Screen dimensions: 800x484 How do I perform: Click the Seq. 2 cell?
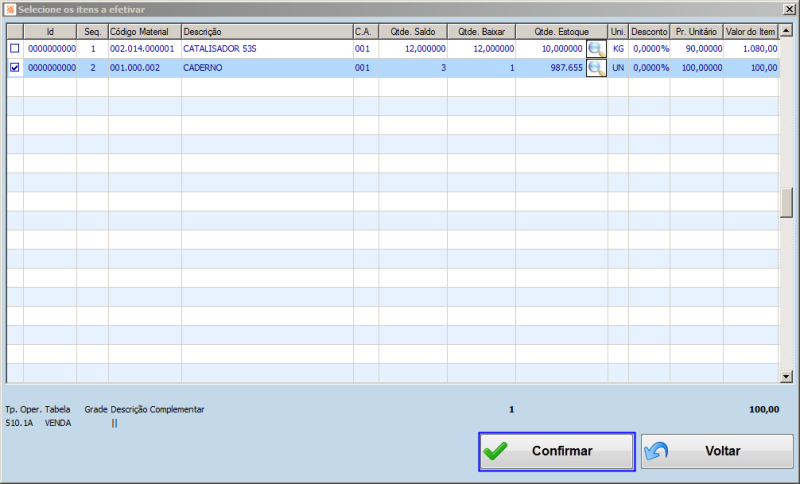(x=92, y=68)
